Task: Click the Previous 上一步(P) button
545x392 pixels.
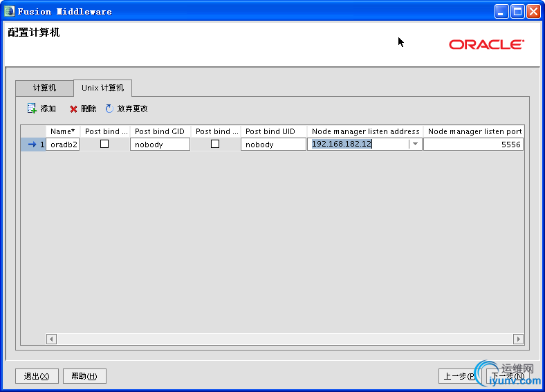Action: pos(459,376)
